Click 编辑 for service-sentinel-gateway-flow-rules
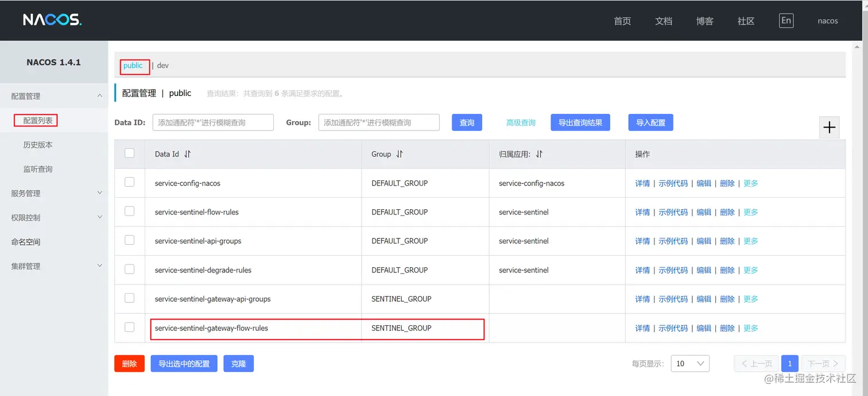 pos(704,328)
